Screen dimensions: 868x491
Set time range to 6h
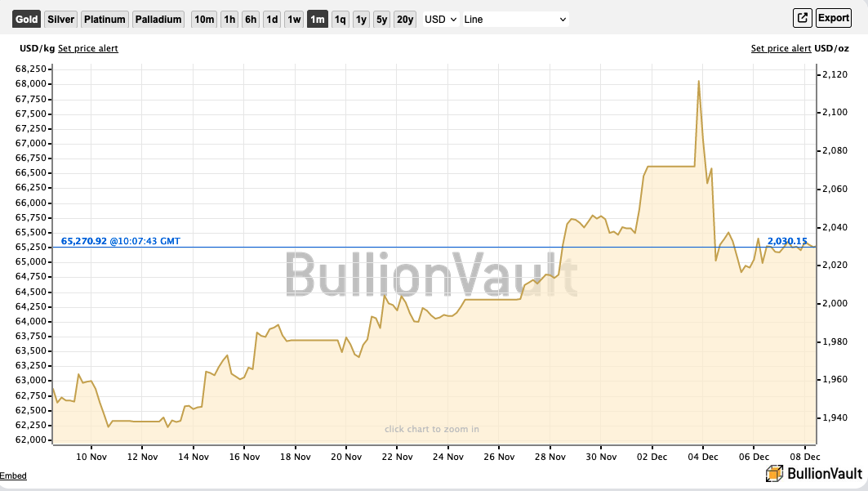[x=251, y=20]
